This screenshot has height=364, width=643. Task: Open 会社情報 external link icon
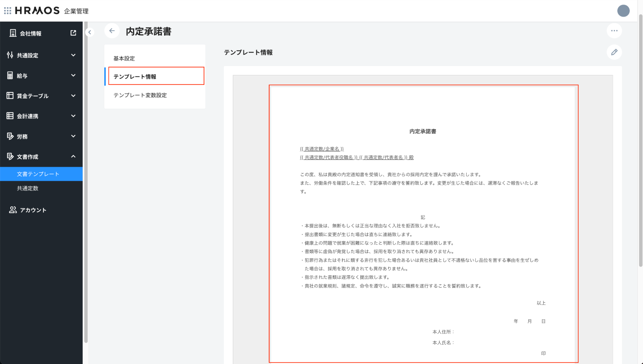[73, 33]
